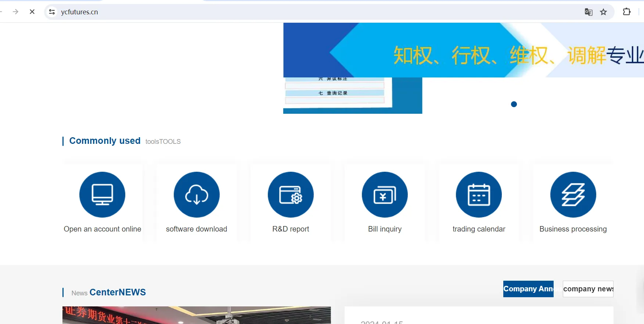Click the 'Business processing' text link
This screenshot has height=324, width=644.
point(573,229)
